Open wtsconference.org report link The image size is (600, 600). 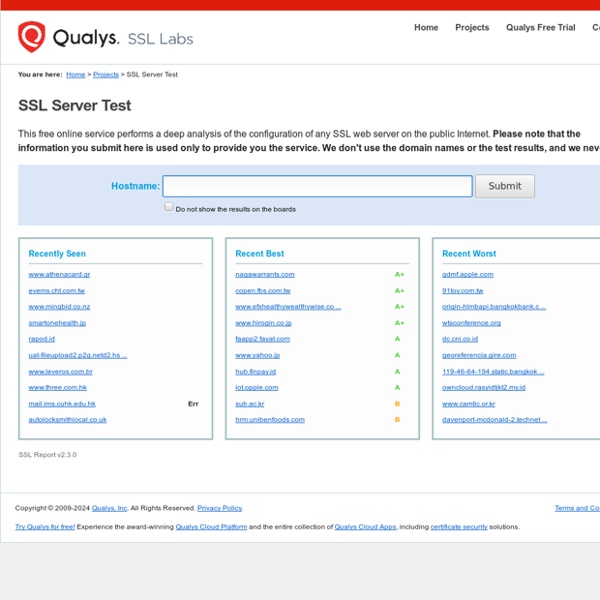click(471, 323)
